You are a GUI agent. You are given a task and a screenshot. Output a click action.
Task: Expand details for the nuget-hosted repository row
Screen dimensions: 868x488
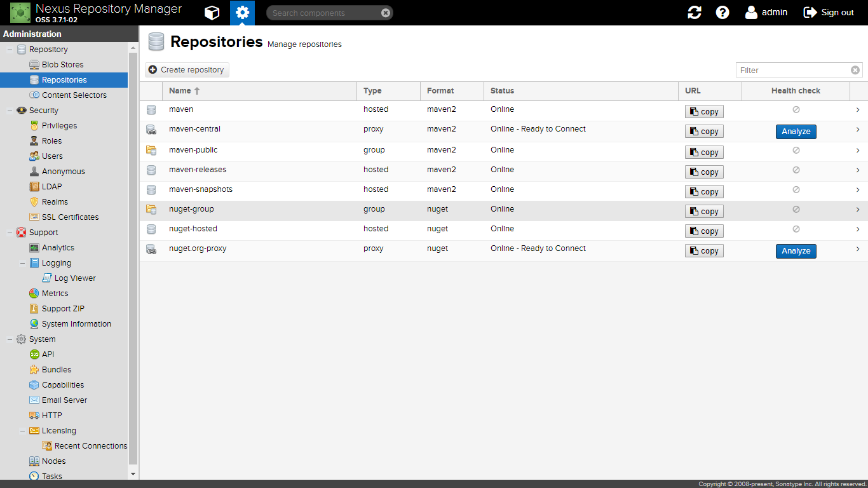coord(857,231)
